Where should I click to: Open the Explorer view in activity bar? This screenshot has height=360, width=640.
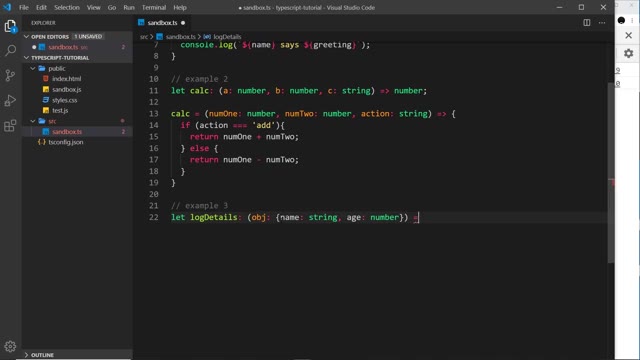pos(10,26)
